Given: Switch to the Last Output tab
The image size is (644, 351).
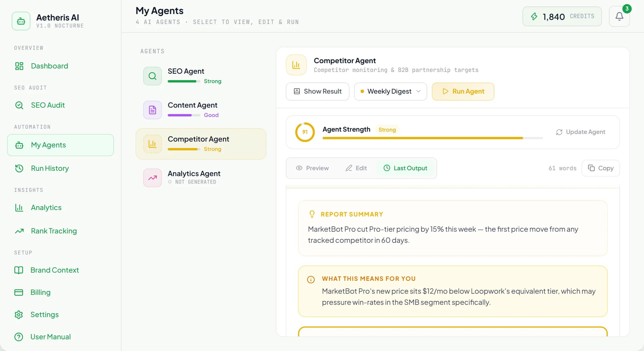Looking at the screenshot, I should [x=405, y=168].
